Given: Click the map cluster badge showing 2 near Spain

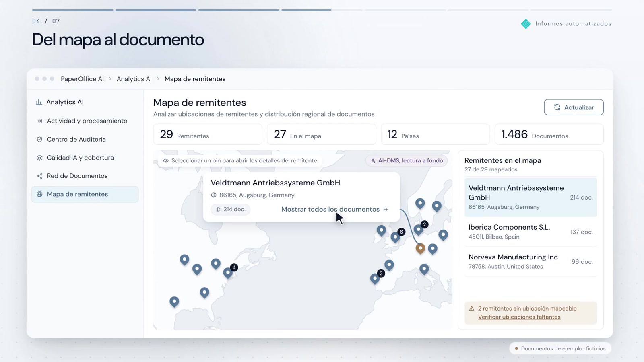Looking at the screenshot, I should click(381, 274).
